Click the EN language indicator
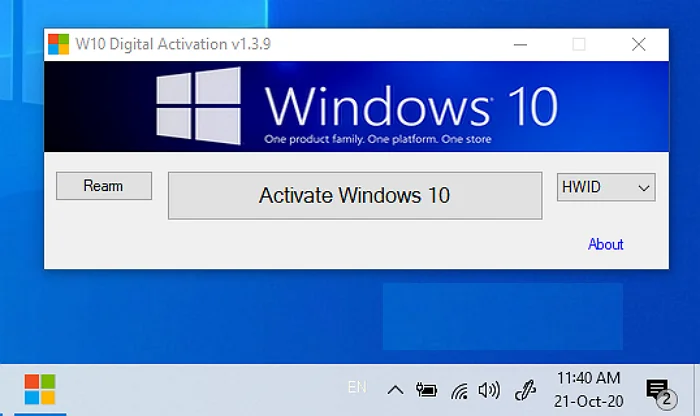The height and width of the screenshot is (416, 700). pyautogui.click(x=356, y=387)
